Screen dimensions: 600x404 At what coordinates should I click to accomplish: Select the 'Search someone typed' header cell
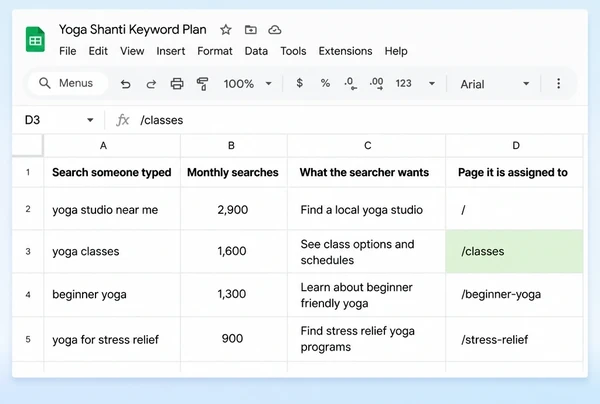[x=112, y=172]
